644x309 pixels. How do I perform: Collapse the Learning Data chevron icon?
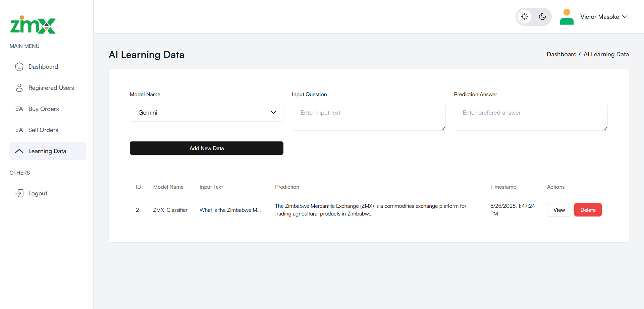19,151
